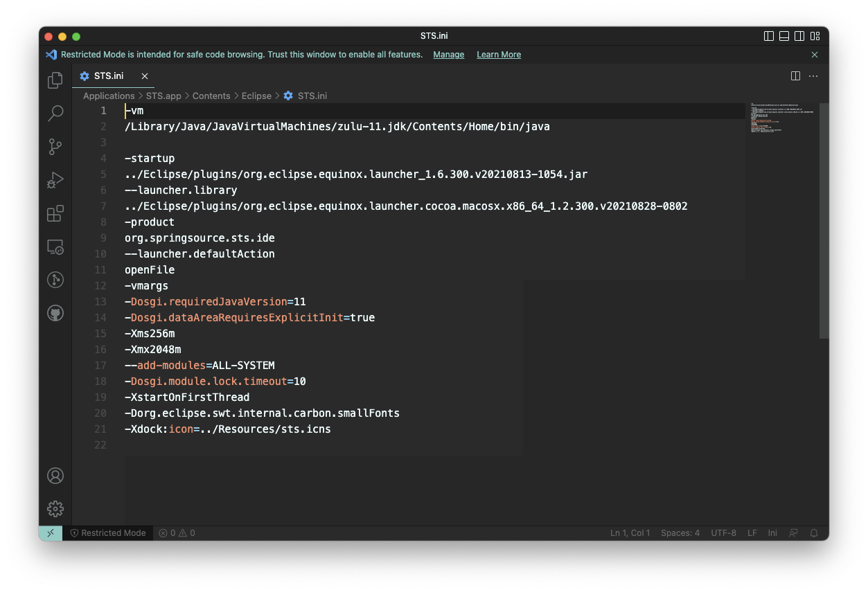Screen dimensions: 868x592
Task: Click openFile on line 11
Action: point(150,270)
